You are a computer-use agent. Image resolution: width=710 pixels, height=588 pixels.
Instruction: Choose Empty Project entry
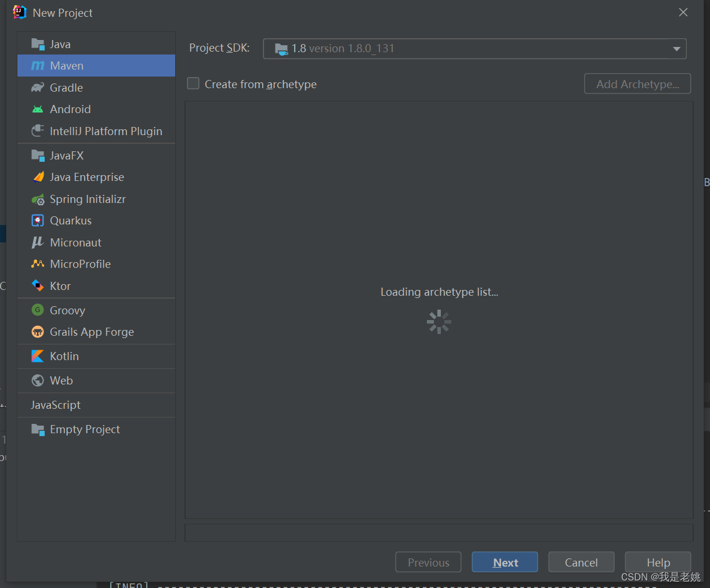pos(96,429)
